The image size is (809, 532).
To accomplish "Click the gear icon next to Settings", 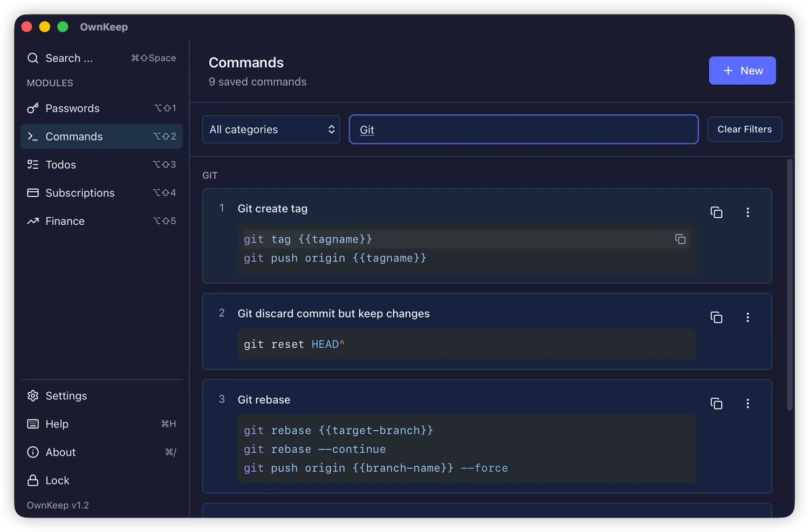I will click(x=33, y=396).
